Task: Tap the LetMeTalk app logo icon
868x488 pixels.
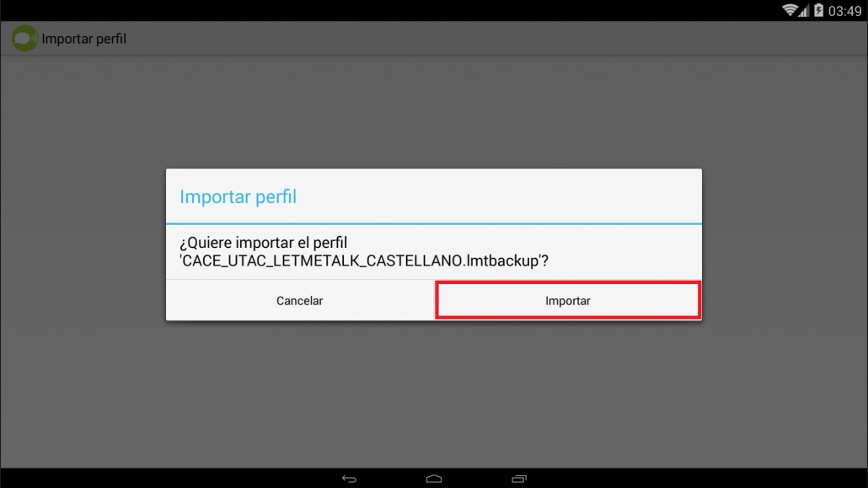Action: [25, 38]
